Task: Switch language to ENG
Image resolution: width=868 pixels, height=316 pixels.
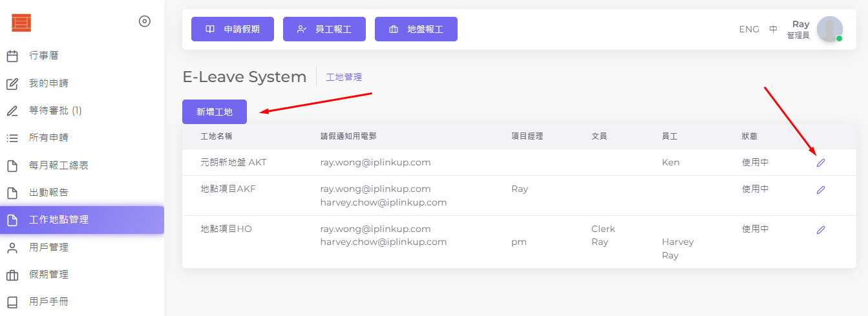Action: 749,29
